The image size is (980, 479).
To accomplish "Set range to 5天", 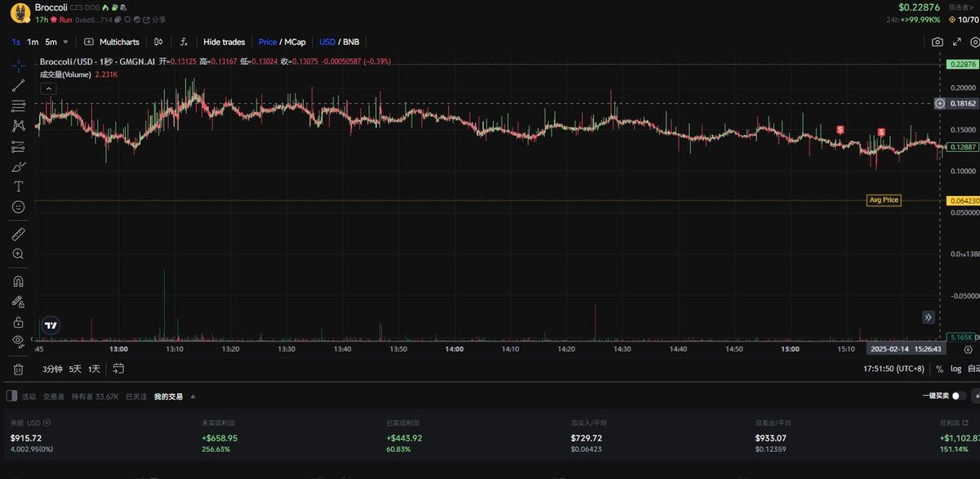I will coord(76,369).
